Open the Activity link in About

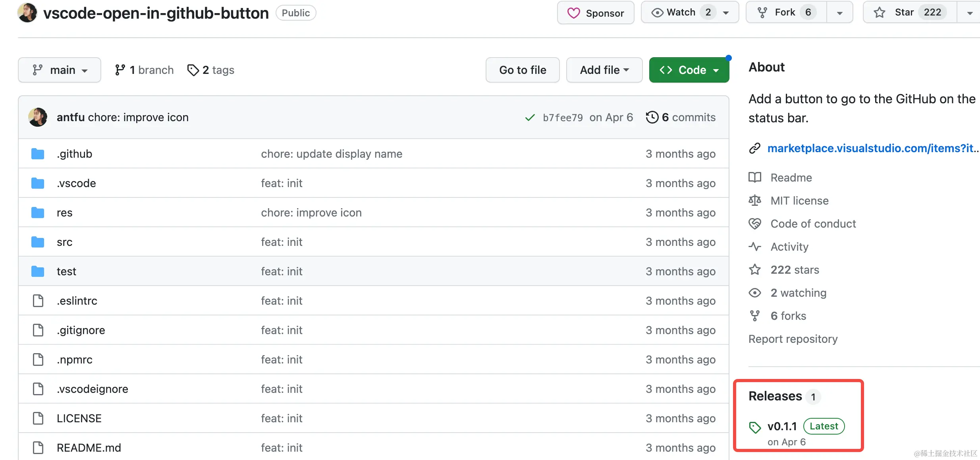(789, 247)
